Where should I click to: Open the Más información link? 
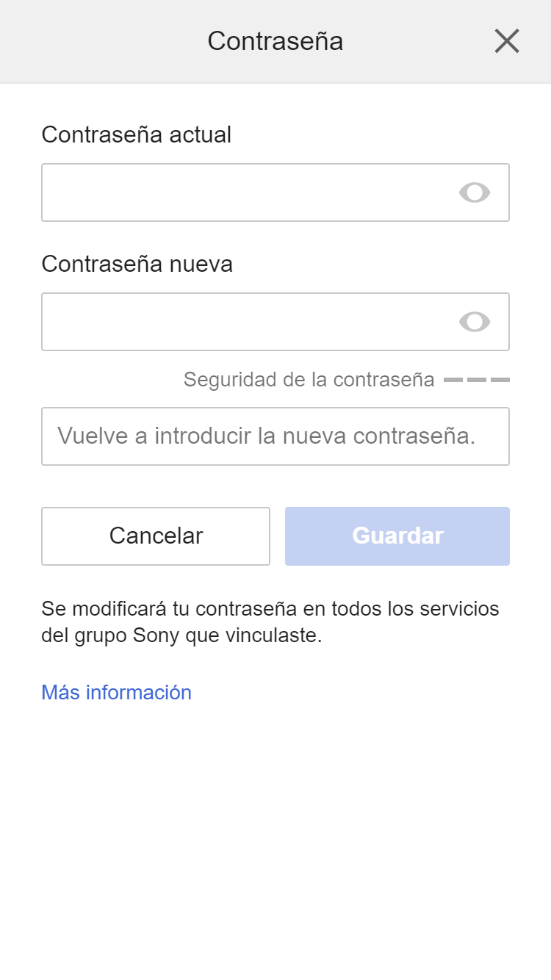pyautogui.click(x=116, y=693)
